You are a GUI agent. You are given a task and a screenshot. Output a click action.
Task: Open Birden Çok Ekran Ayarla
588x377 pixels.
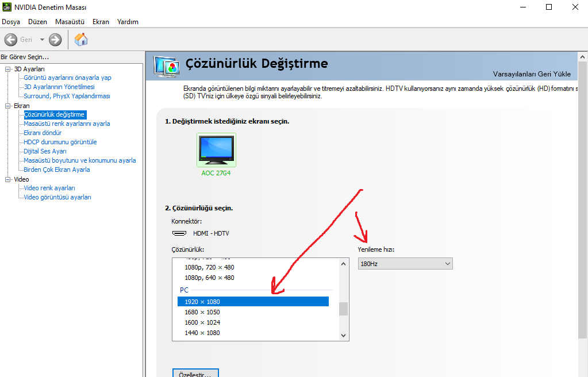tap(57, 170)
